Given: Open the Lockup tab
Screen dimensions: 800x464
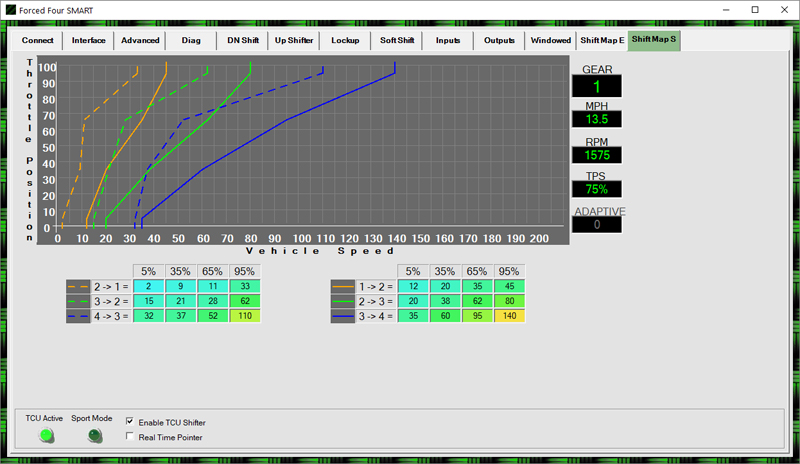Looking at the screenshot, I should click(x=345, y=41).
